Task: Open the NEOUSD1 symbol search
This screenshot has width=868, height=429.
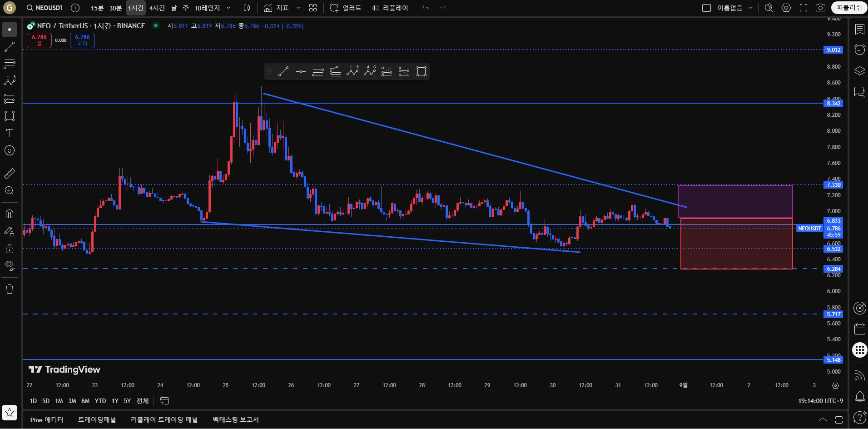Action: coord(45,8)
